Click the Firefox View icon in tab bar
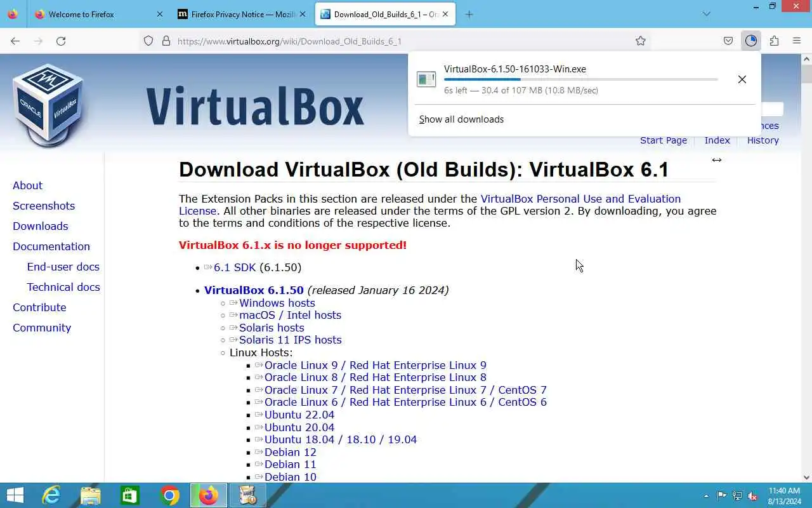812x508 pixels. [x=13, y=14]
